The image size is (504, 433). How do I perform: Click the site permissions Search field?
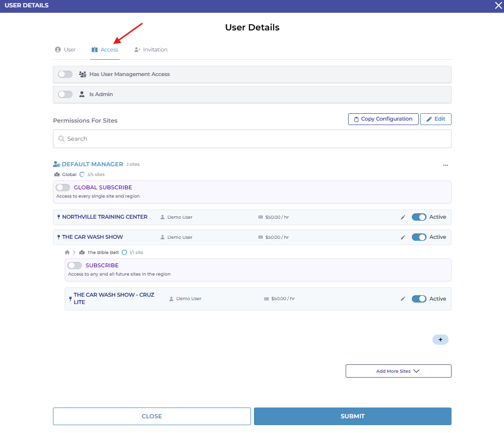pos(252,139)
